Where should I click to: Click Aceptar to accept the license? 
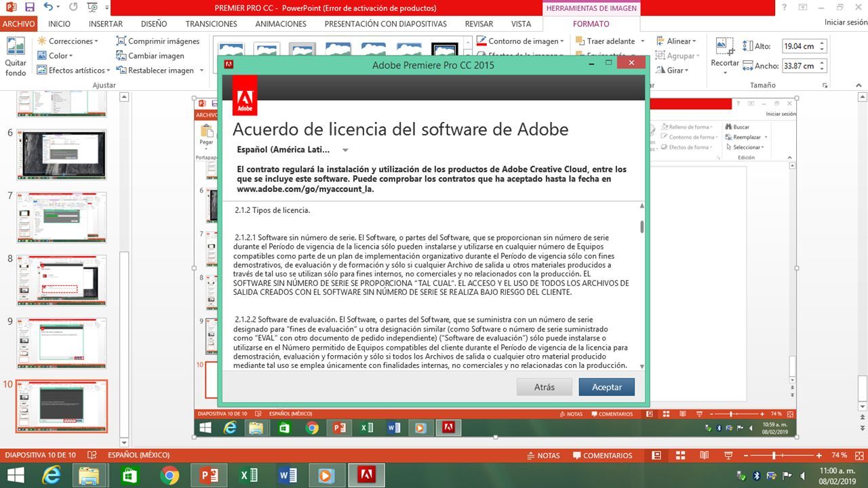click(607, 387)
